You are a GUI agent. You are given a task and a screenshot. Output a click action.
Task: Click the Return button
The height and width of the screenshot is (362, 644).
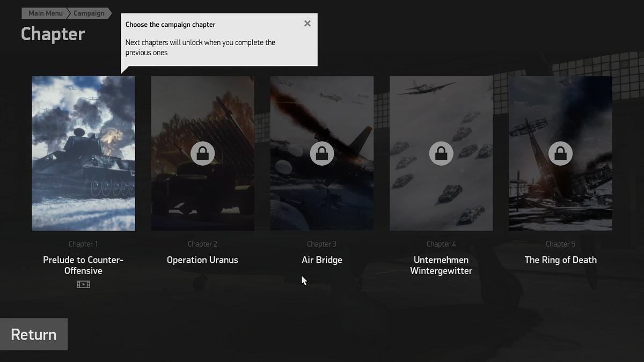pyautogui.click(x=34, y=334)
